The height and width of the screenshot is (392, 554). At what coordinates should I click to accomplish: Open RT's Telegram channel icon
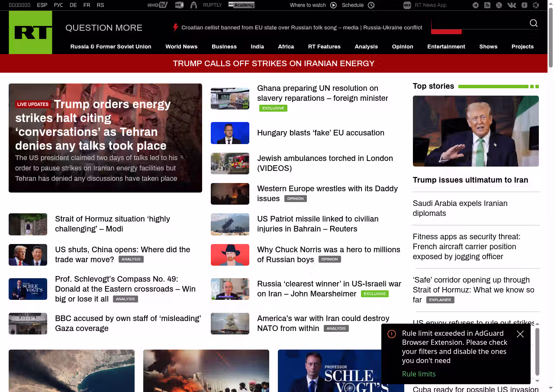(476, 5)
